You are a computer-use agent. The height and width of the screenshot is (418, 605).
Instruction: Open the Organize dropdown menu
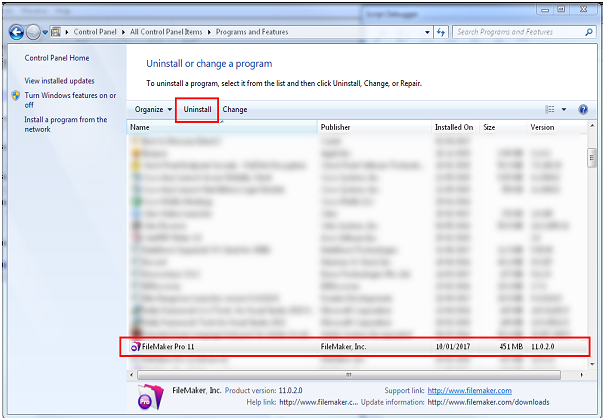click(x=153, y=110)
